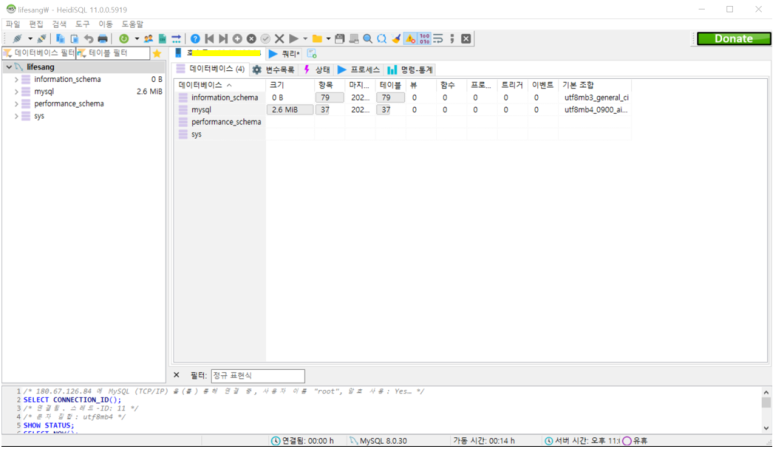Click the print icon in toolbar

[103, 38]
